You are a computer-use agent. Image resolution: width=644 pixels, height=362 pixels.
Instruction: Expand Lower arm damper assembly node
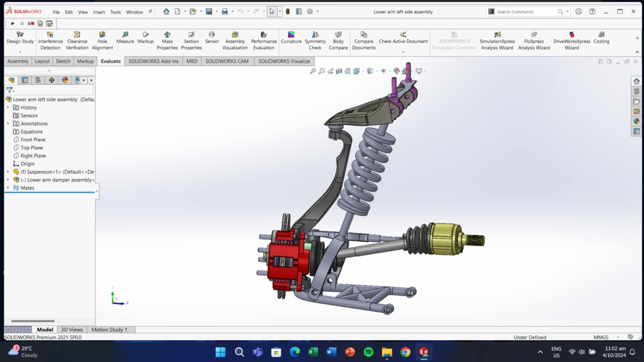8,180
